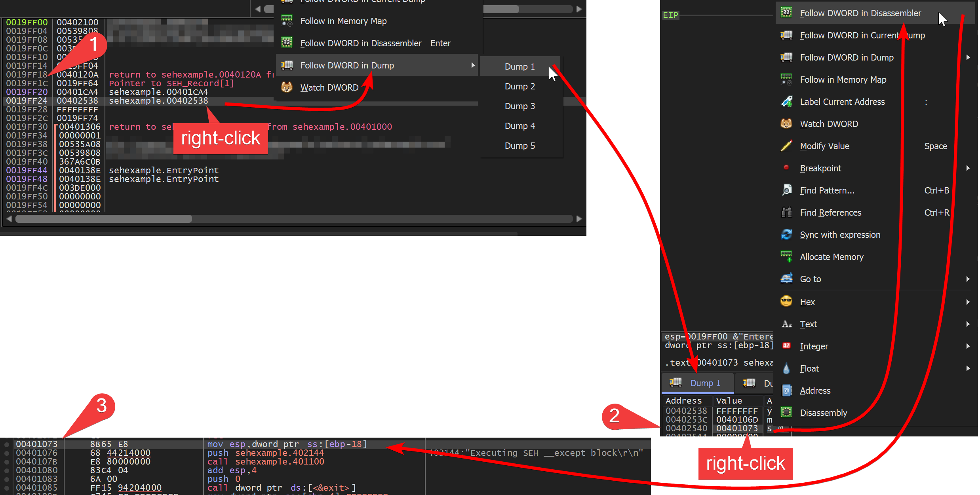Click the Label Current Address icon
The image size is (980, 495).
point(786,102)
